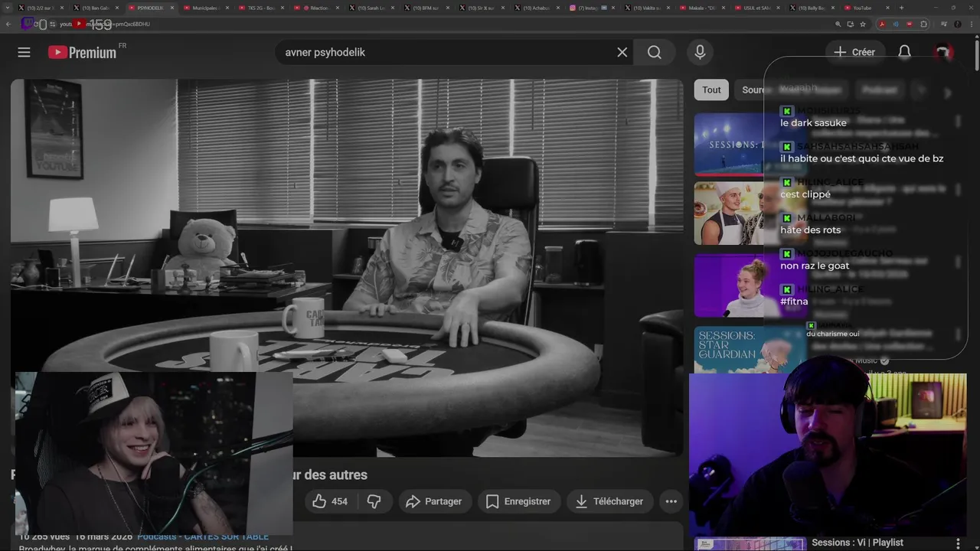Image resolution: width=980 pixels, height=551 pixels.
Task: Select the Tout filter chip
Action: coord(712,90)
